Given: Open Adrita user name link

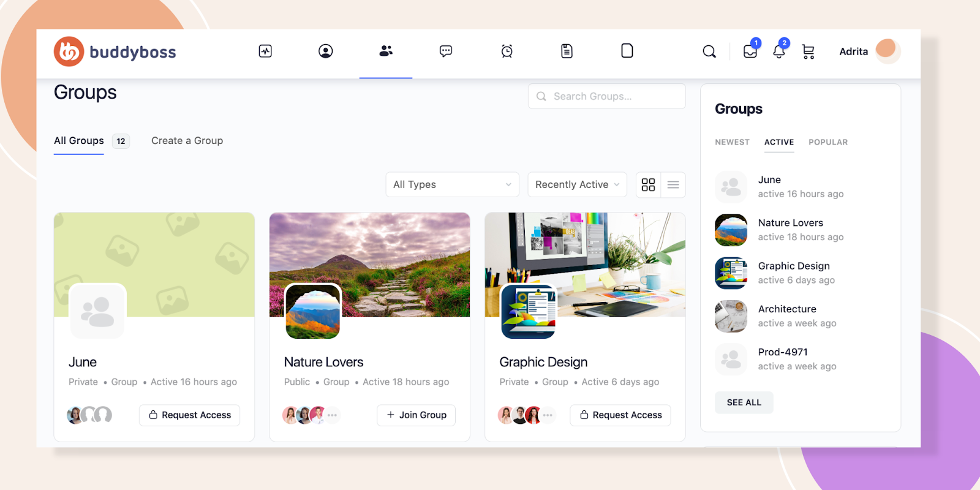Looking at the screenshot, I should [x=854, y=52].
